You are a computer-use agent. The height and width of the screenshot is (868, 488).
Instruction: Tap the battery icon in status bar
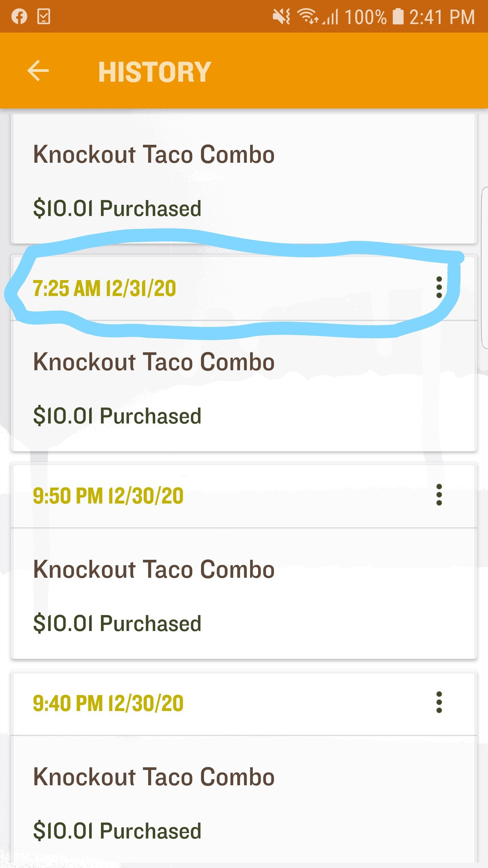[398, 17]
